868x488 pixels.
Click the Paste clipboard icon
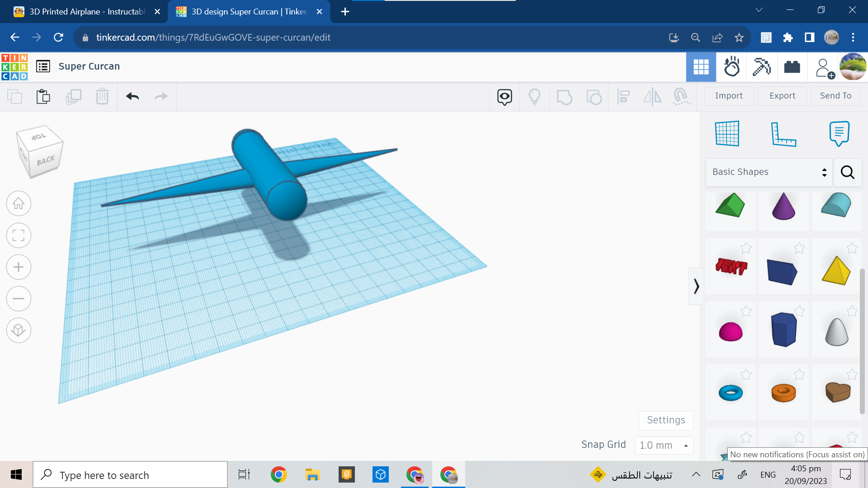coord(43,96)
